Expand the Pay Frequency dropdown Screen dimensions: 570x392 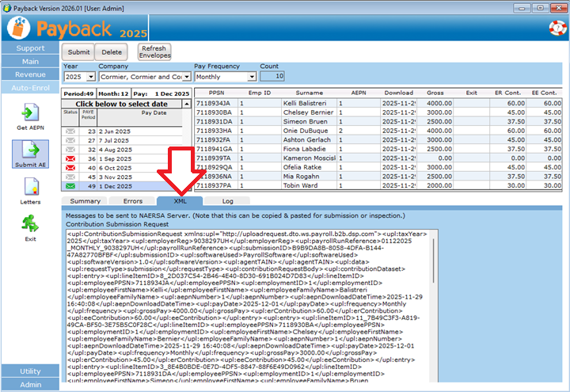(252, 77)
